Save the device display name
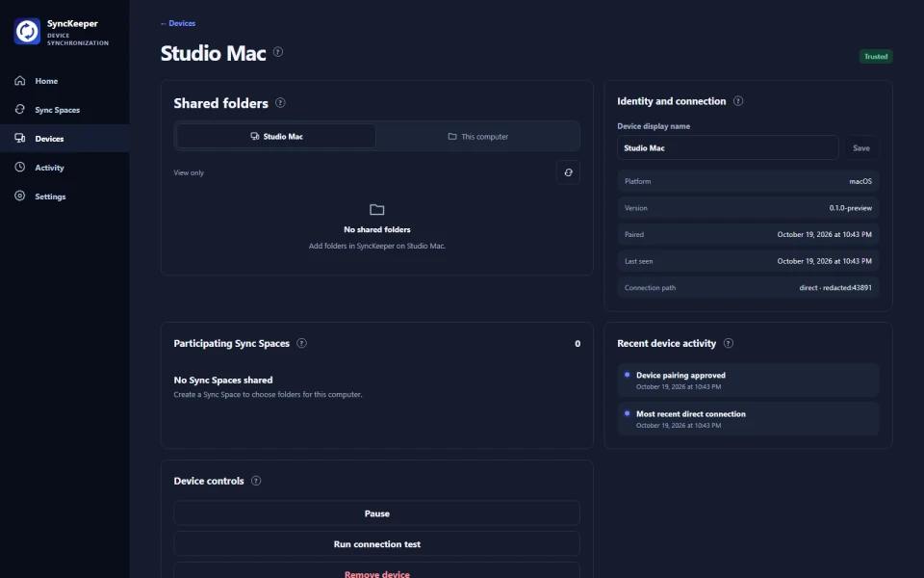Image resolution: width=924 pixels, height=578 pixels. click(x=860, y=148)
